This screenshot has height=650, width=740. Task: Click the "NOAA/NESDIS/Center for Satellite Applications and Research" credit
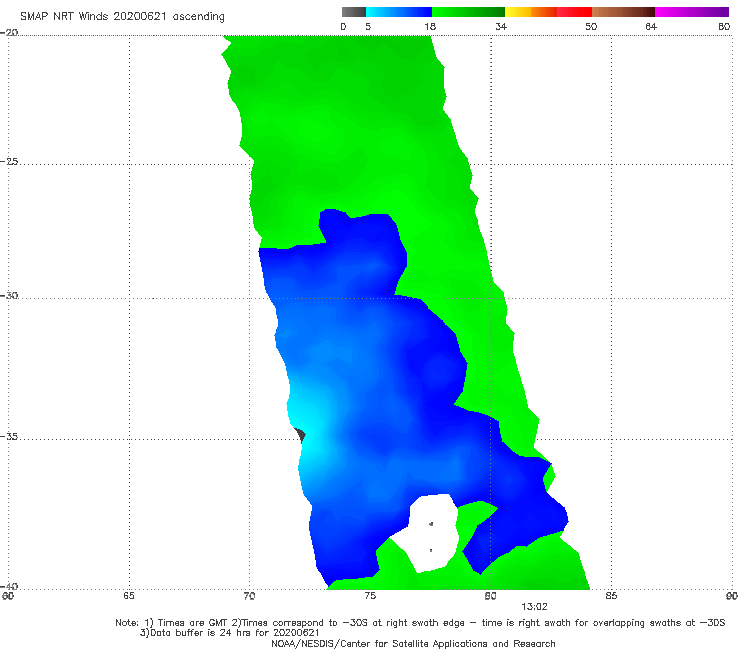413,644
